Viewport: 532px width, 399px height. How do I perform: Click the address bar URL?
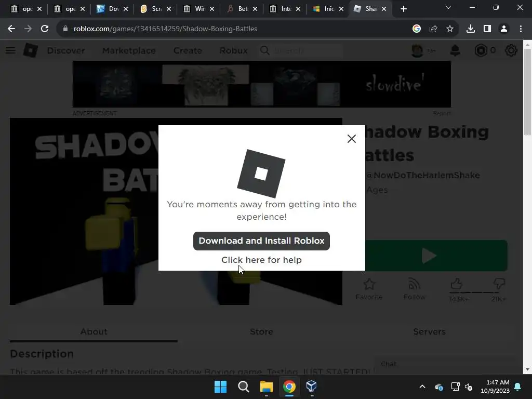click(x=165, y=29)
